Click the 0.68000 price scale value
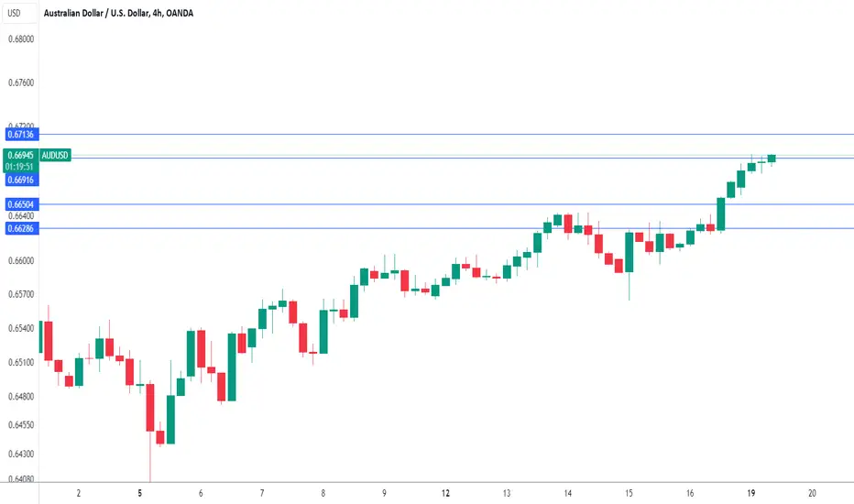This screenshot has height=504, width=854. click(21, 39)
